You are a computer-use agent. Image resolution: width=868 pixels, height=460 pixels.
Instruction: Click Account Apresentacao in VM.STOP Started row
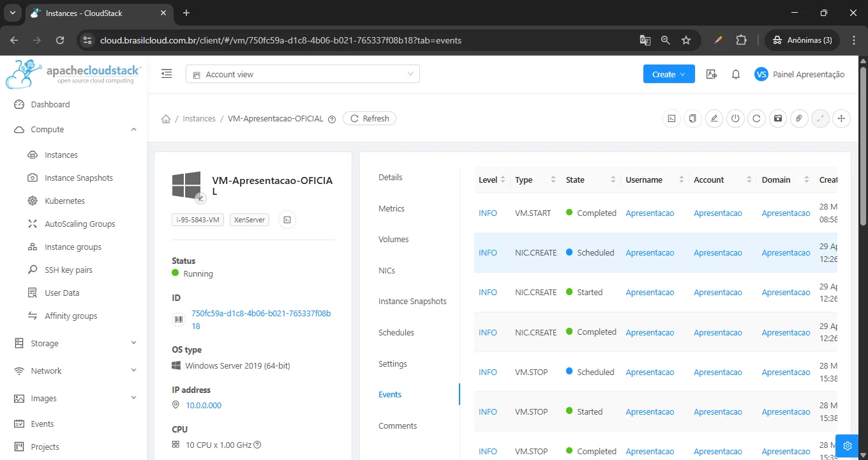coord(718,412)
